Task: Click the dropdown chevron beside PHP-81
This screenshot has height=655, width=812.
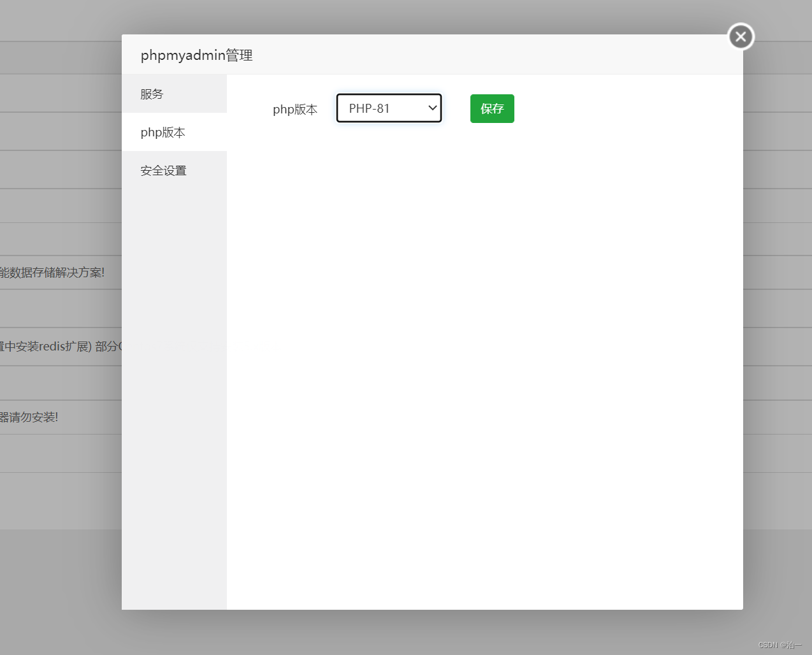Action: pyautogui.click(x=431, y=108)
